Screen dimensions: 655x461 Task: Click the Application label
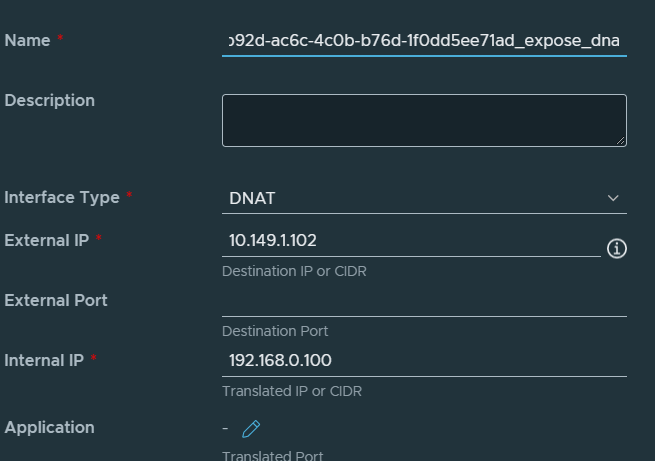point(50,428)
